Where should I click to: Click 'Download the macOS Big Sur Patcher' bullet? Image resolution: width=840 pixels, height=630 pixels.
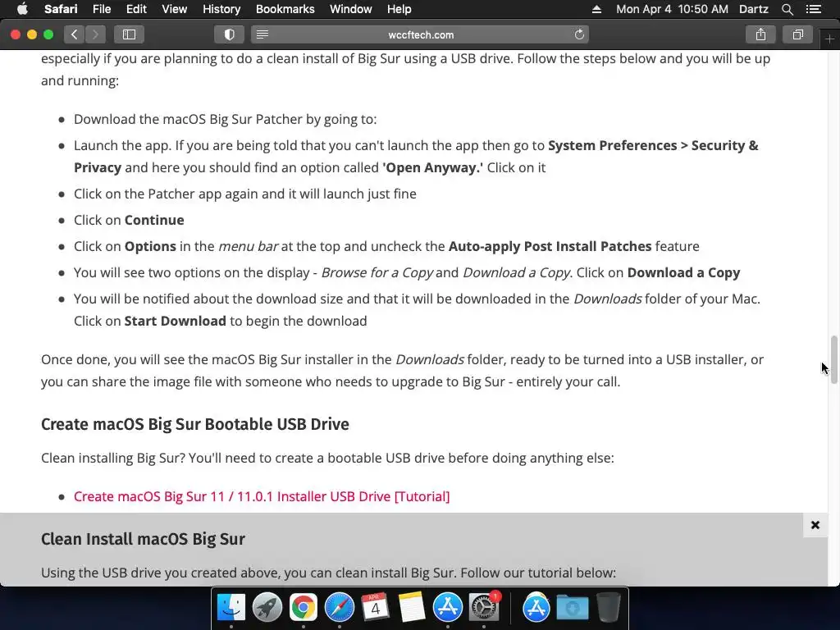point(225,119)
